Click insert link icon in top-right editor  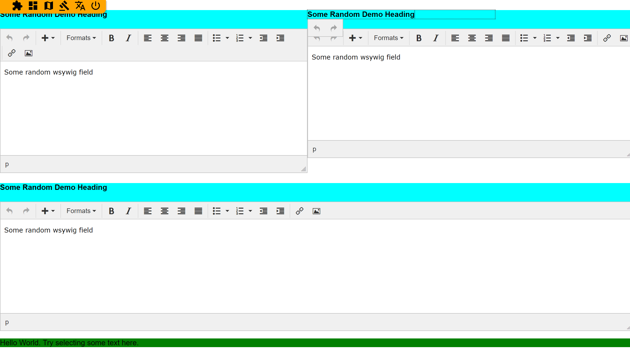click(607, 38)
